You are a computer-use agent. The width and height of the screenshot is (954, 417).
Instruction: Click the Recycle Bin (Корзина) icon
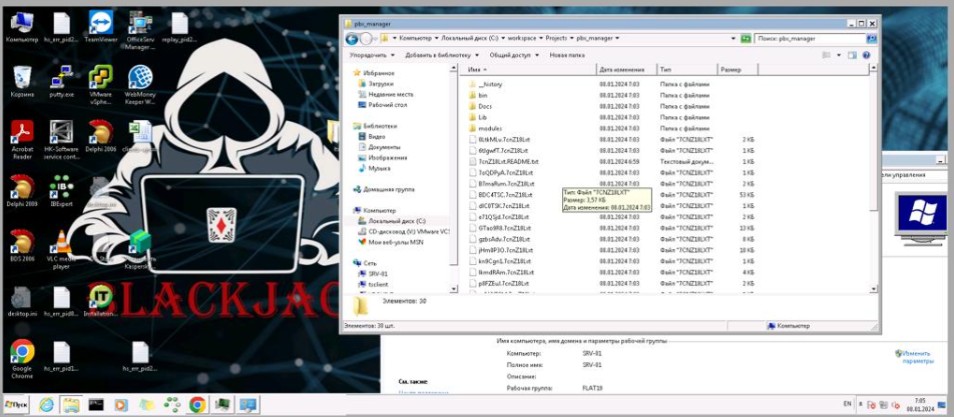(21, 78)
